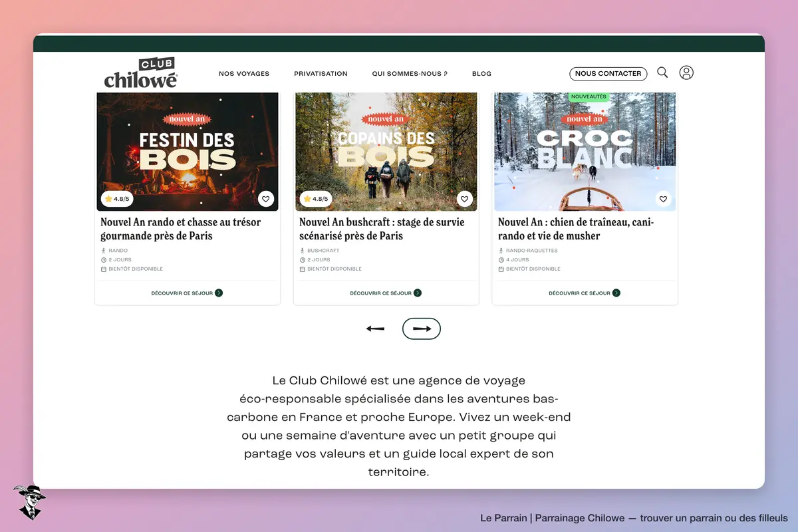Go to the Blog page
The image size is (798, 532).
[x=481, y=74]
